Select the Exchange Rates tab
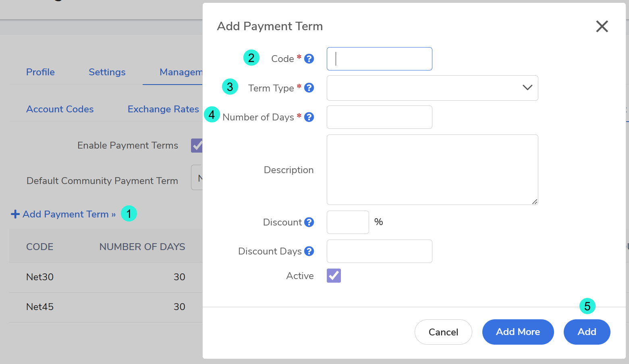 pos(163,109)
